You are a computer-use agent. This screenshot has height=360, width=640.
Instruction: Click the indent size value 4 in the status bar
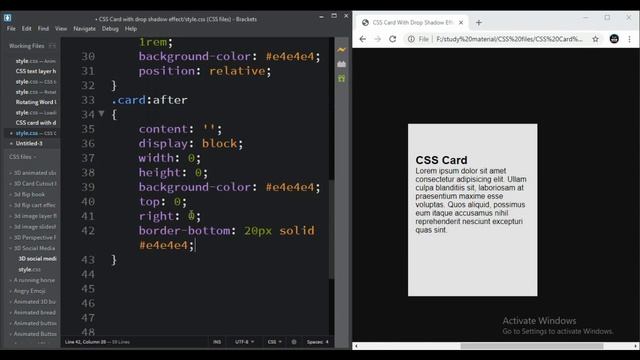(327, 342)
